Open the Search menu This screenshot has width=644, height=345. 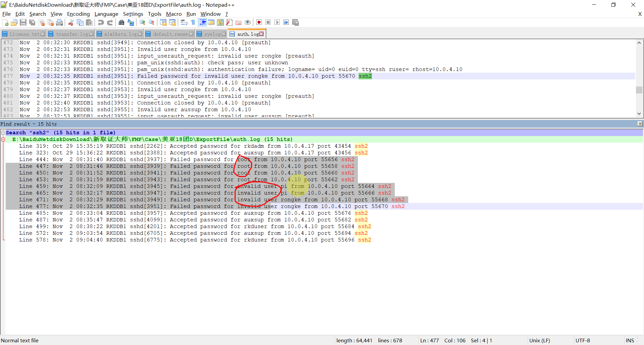pos(38,14)
